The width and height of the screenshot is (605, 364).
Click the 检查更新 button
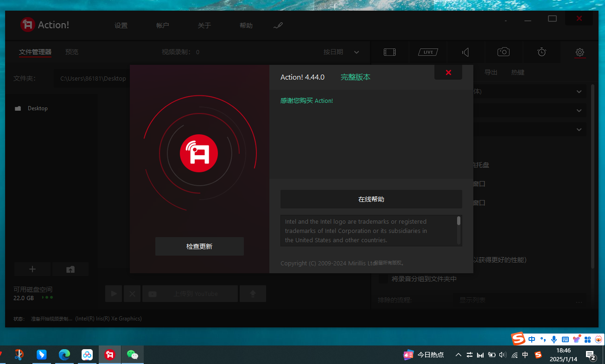(199, 246)
